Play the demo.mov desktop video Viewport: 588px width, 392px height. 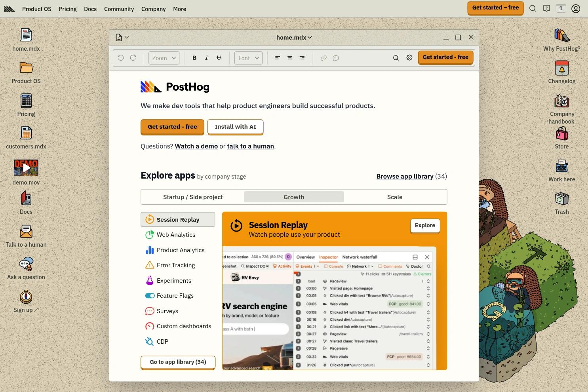[x=26, y=168]
